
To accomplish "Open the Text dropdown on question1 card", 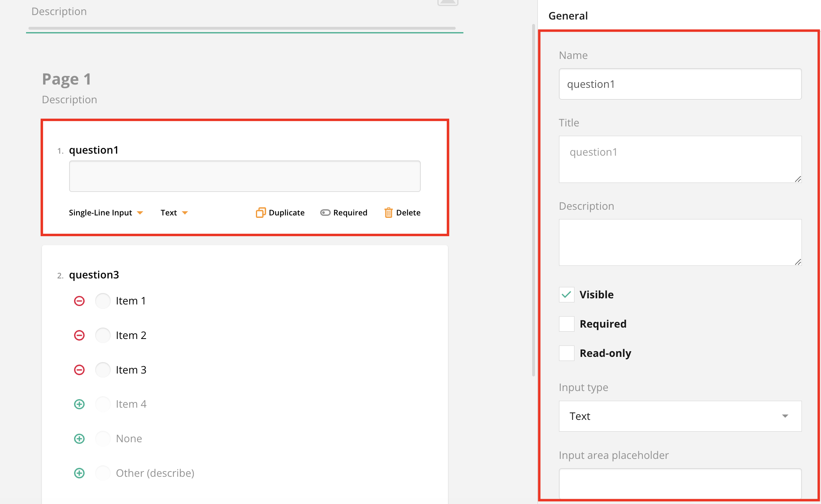I will tap(174, 213).
